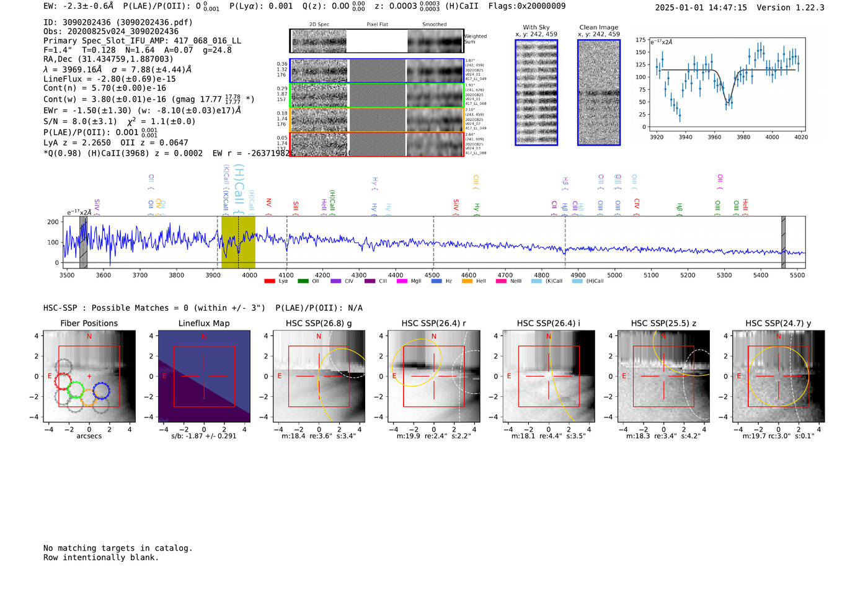Click the ID: 3090202436 line

118,22
